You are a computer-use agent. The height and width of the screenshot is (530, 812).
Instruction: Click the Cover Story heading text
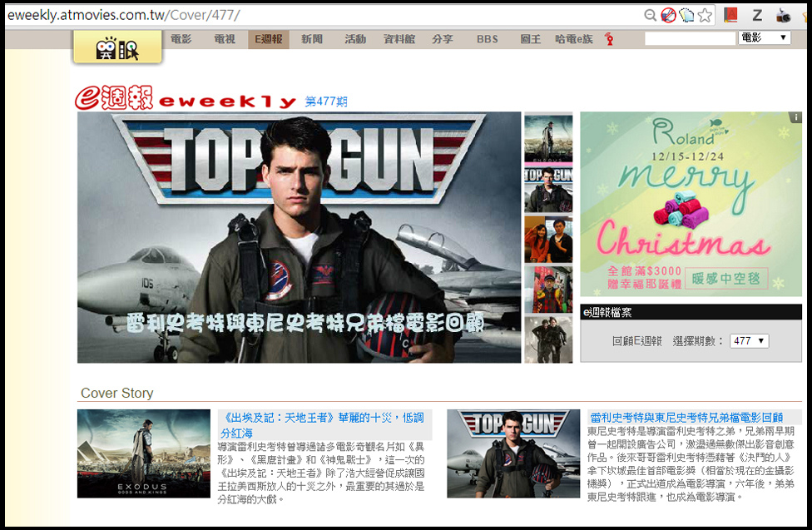pos(117,394)
